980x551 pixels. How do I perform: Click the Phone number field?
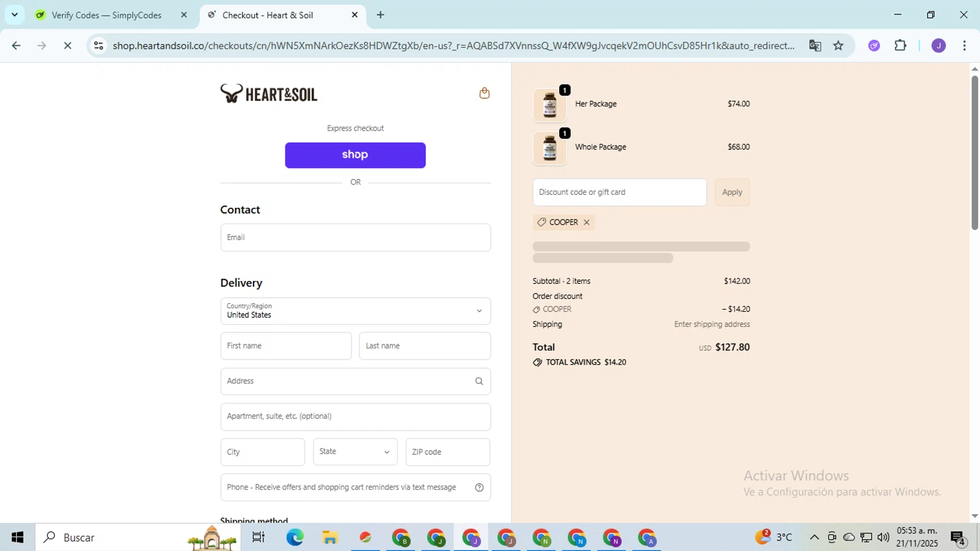click(355, 488)
